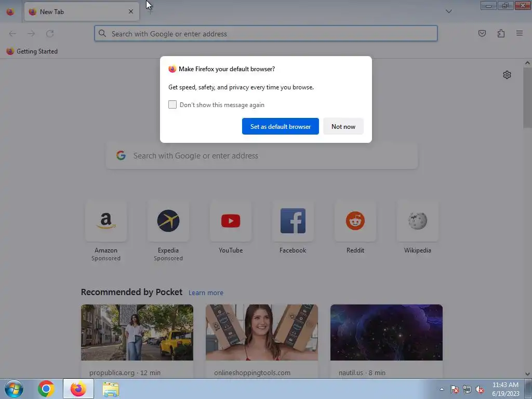Open the Firefox View pinned icon
This screenshot has height=399, width=532.
click(10, 11)
